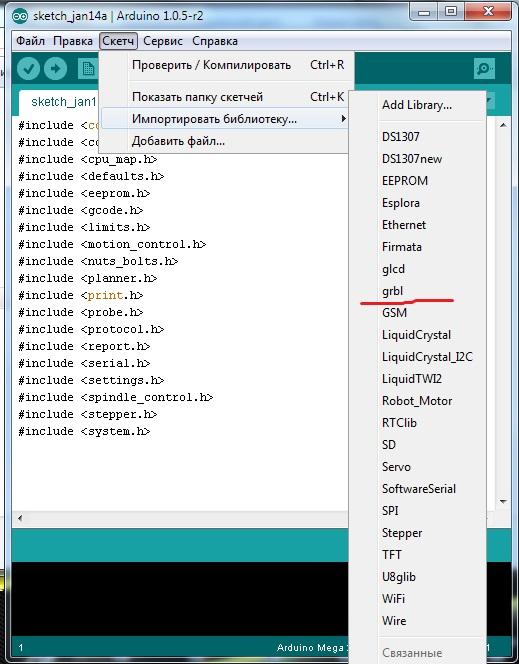Click the #include <probe.h> line
This screenshot has height=664, width=519.
81,312
